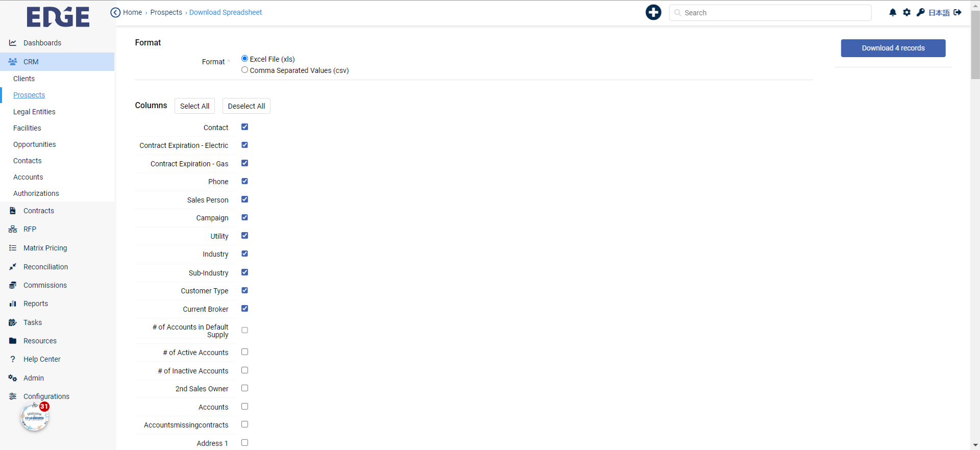
Task: Check the 2nd Sales Owner box
Action: pyautogui.click(x=244, y=388)
